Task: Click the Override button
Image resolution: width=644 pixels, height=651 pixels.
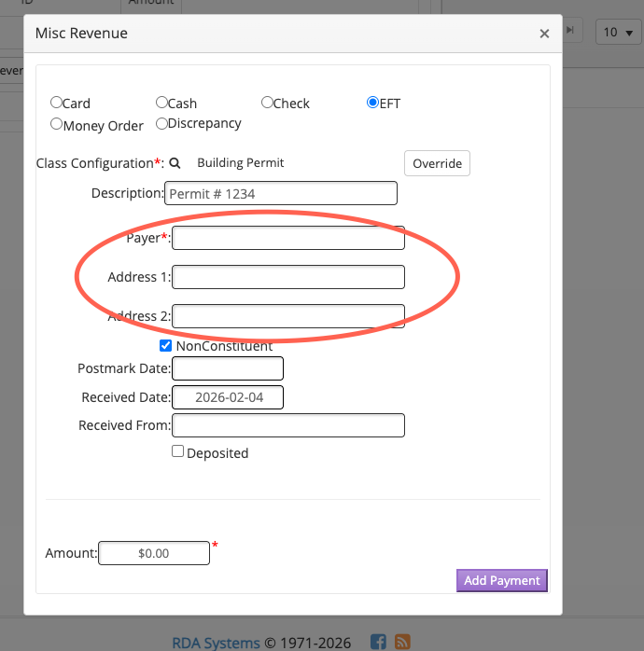Action: click(437, 163)
